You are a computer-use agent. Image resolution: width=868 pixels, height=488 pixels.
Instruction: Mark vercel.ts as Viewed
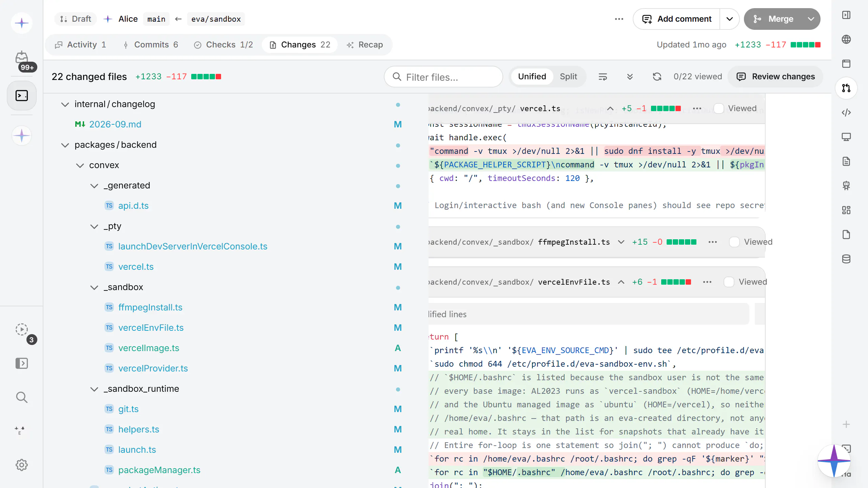click(719, 108)
